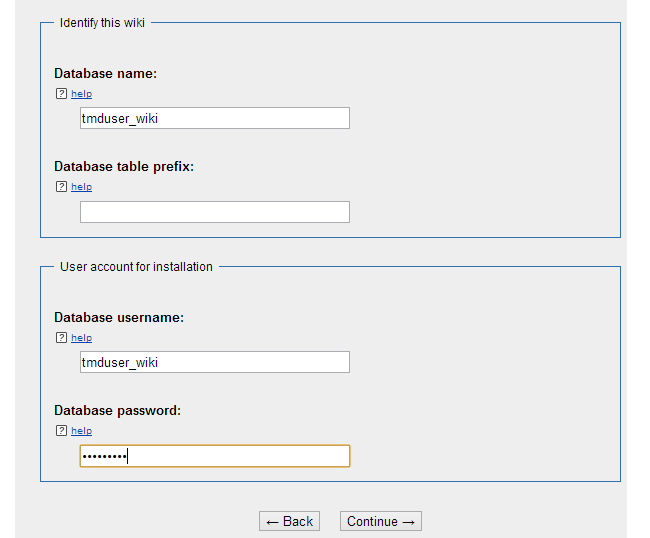650x538 pixels.
Task: Click the "User account for installation" heading
Action: pos(136,267)
